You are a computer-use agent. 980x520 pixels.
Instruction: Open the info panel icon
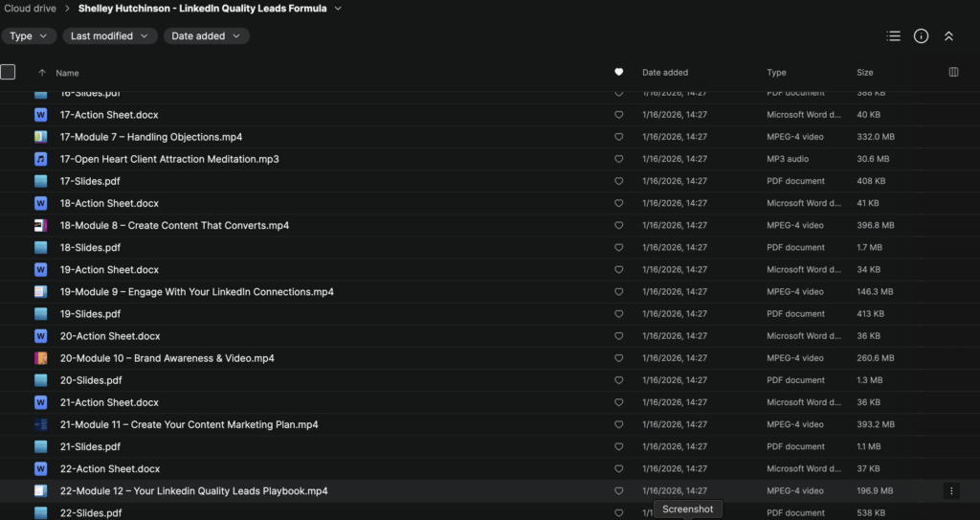(921, 36)
